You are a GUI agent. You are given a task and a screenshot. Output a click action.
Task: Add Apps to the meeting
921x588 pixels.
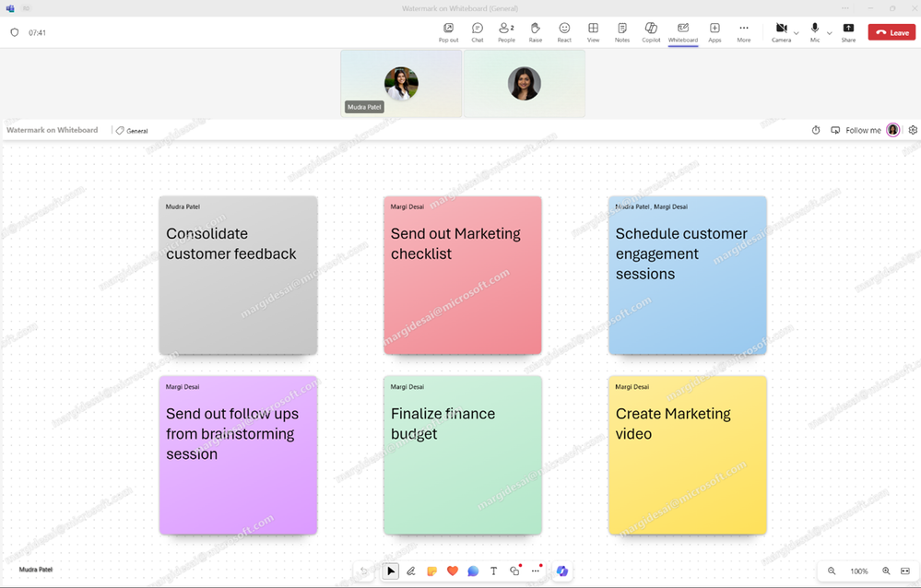point(714,32)
